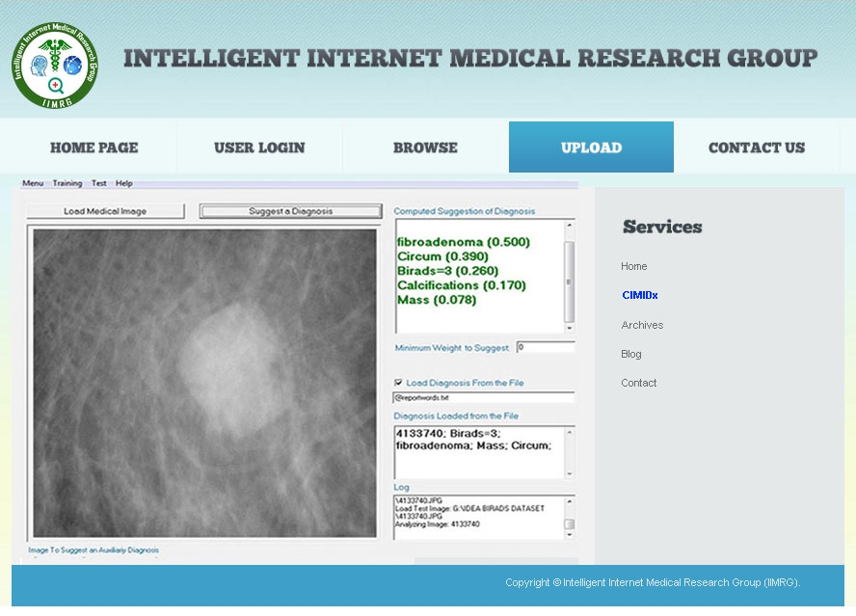The image size is (856, 616).
Task: Select the UPLOAD navigation tab
Action: pos(591,147)
